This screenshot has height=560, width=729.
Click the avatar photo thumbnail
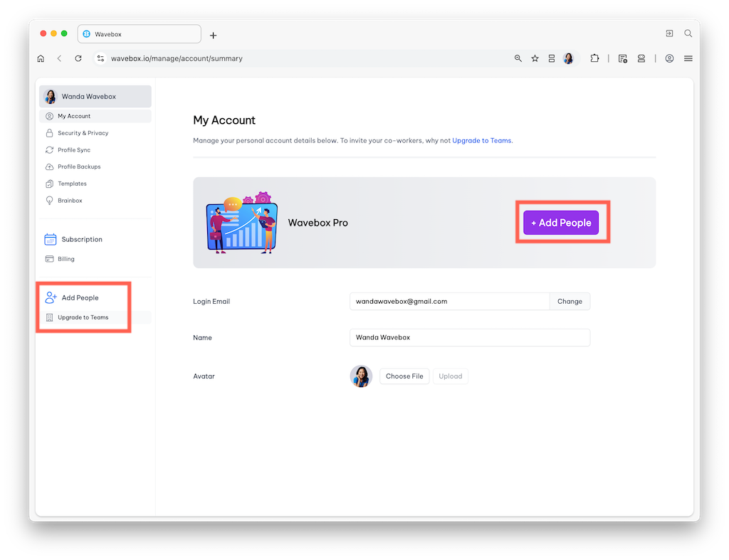coord(361,376)
